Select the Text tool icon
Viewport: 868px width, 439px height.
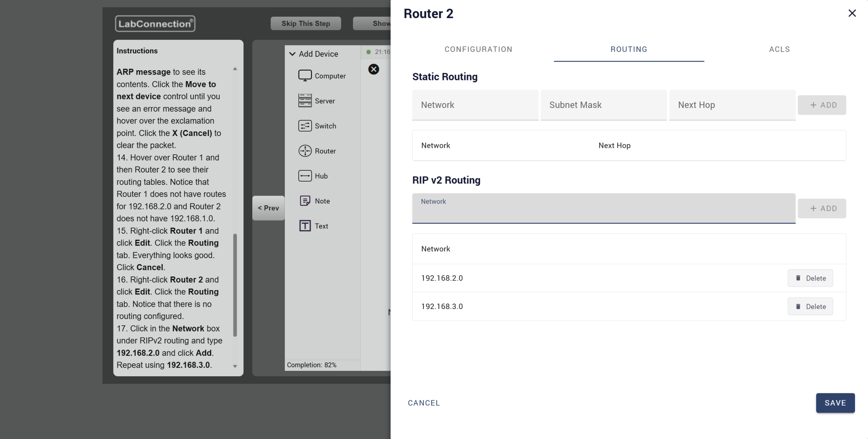click(x=305, y=226)
